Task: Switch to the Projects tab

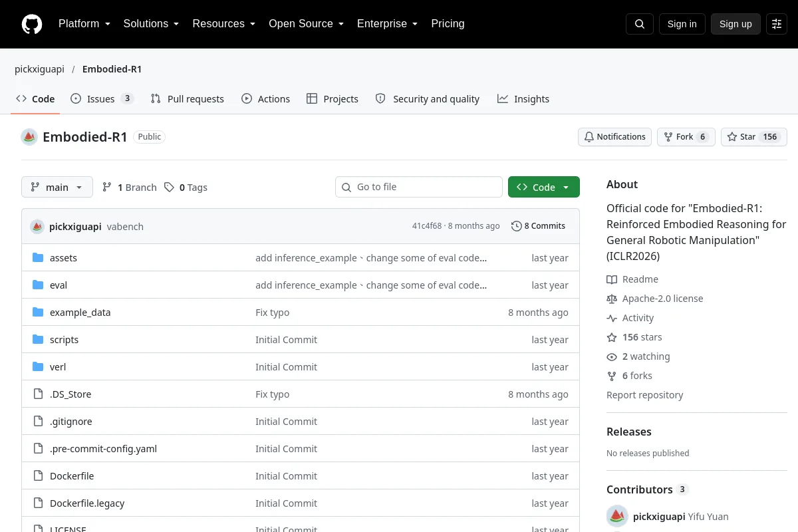Action: click(332, 99)
